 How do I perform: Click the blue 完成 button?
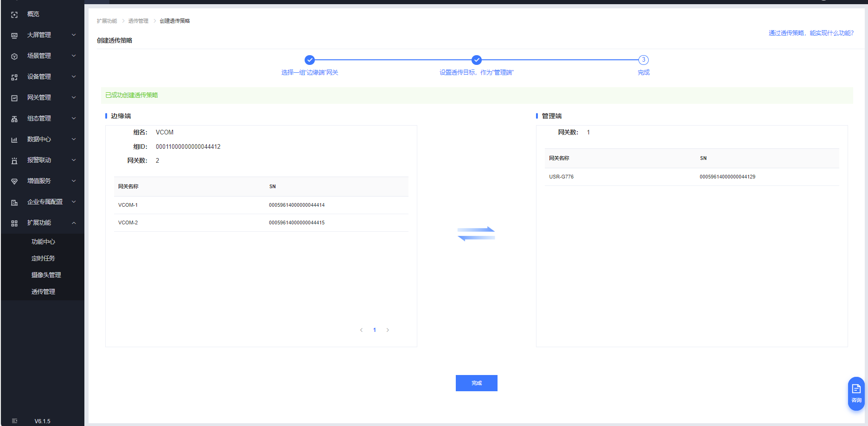[x=476, y=383]
